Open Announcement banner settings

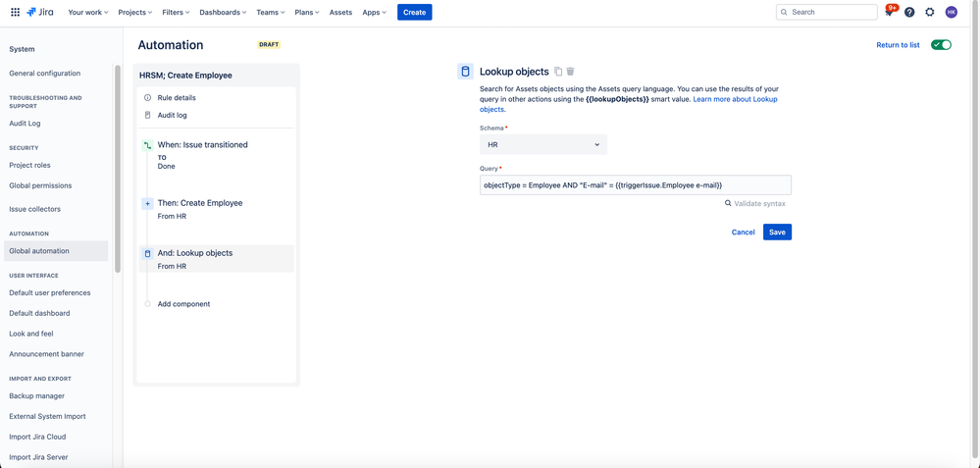(47, 354)
